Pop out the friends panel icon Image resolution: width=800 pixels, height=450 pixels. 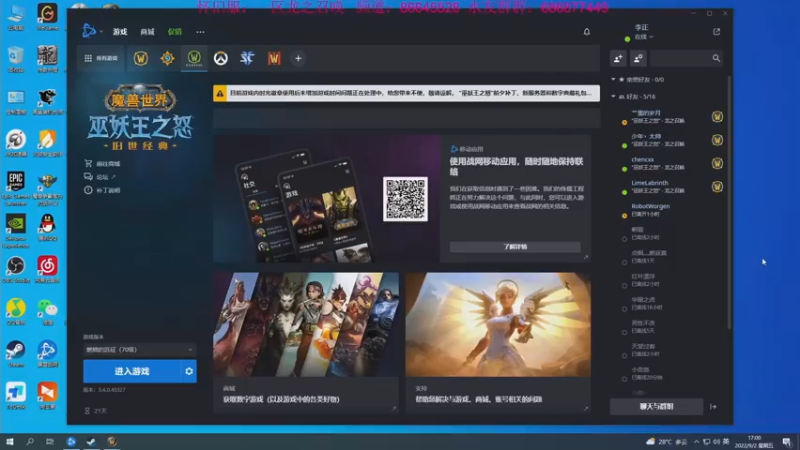pyautogui.click(x=716, y=32)
